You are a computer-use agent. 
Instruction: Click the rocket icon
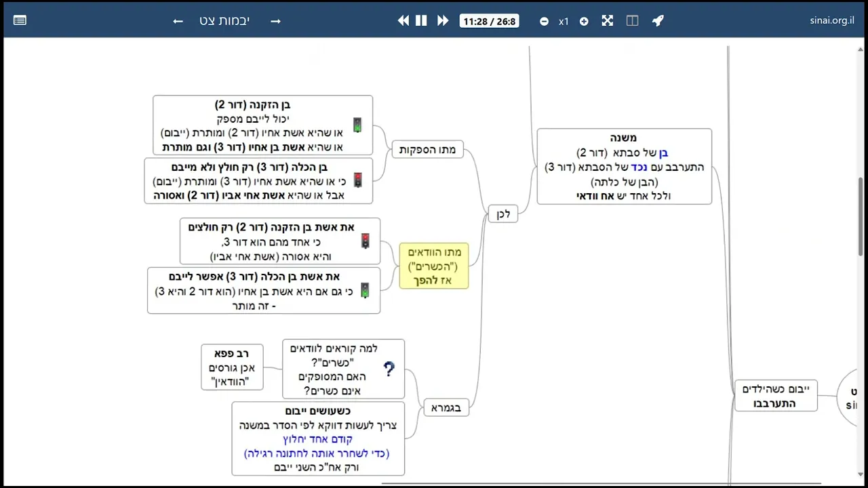tap(658, 20)
